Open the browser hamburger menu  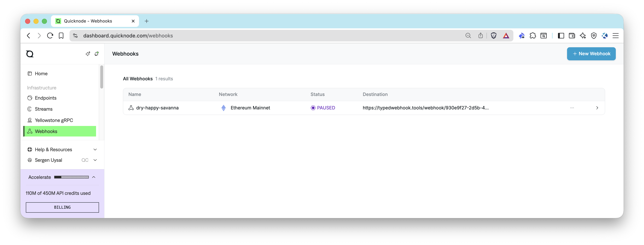click(615, 35)
